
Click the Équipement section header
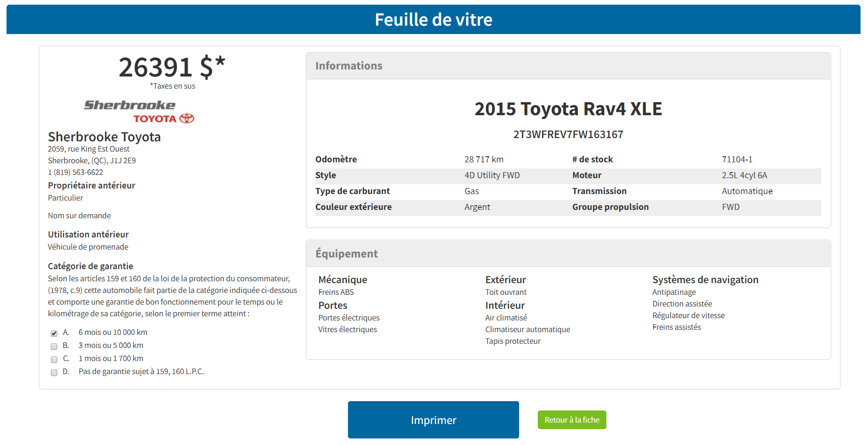point(347,253)
